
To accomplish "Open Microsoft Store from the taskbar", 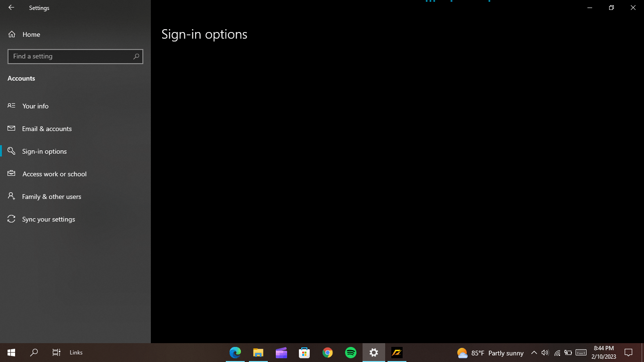I will 305,353.
